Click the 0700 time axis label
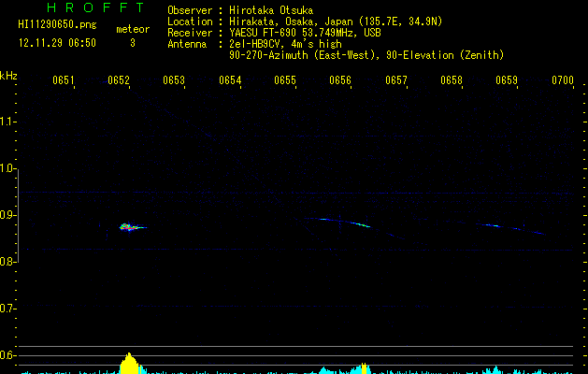This screenshot has width=588, height=374. pos(563,80)
